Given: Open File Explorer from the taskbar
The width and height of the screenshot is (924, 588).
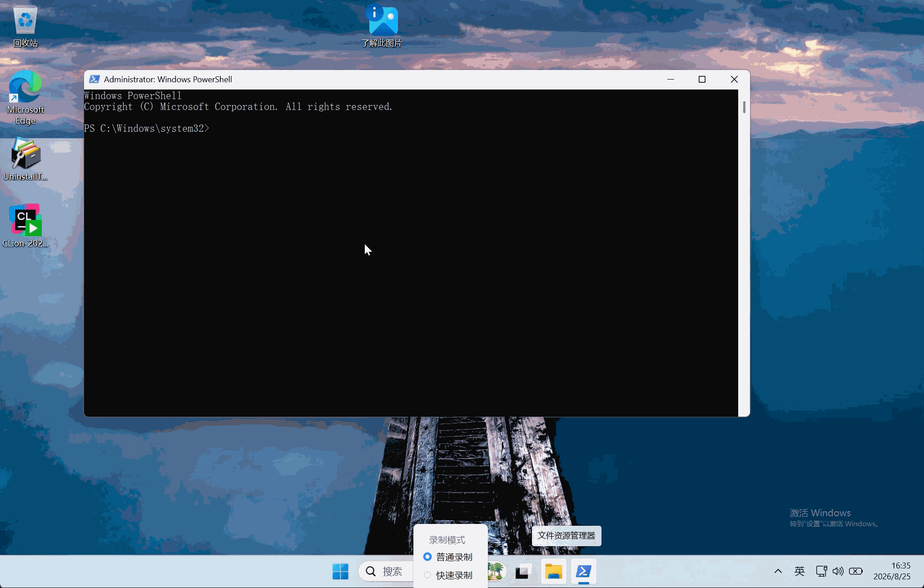Looking at the screenshot, I should click(x=553, y=571).
